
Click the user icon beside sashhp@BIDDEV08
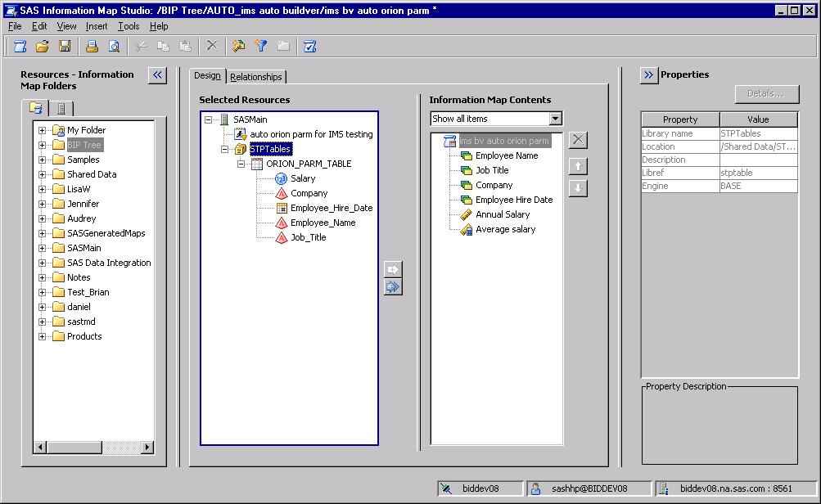(535, 488)
